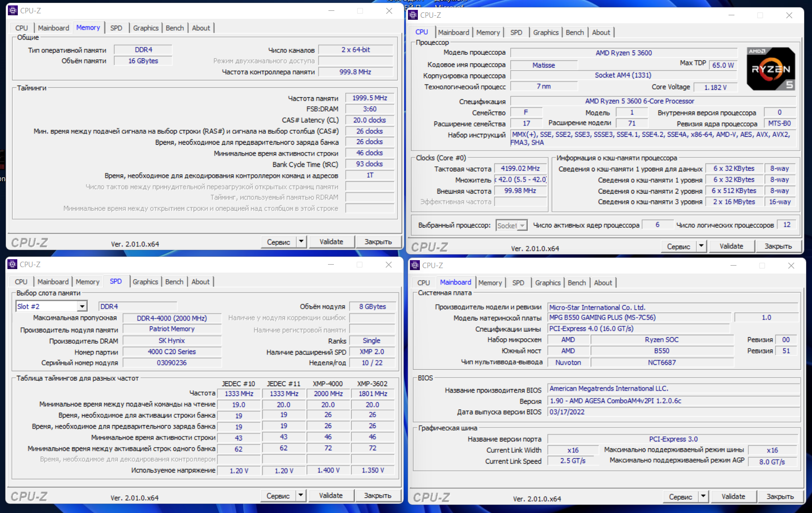Open Mainboard tab in the Memory timings window
The width and height of the screenshot is (812, 513).
[x=53, y=28]
